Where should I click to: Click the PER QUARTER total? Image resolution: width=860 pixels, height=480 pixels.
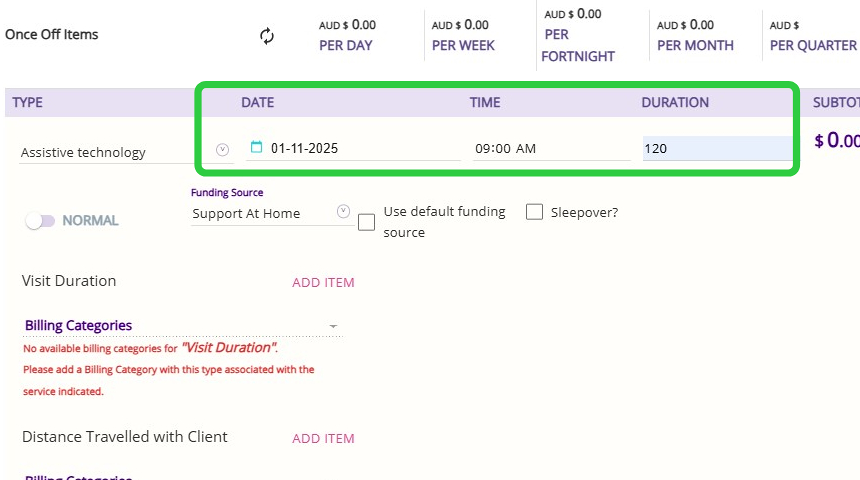click(813, 45)
